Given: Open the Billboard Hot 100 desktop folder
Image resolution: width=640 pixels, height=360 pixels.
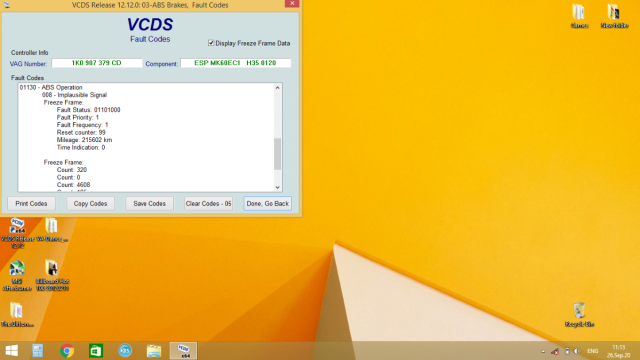Looking at the screenshot, I should [52, 276].
